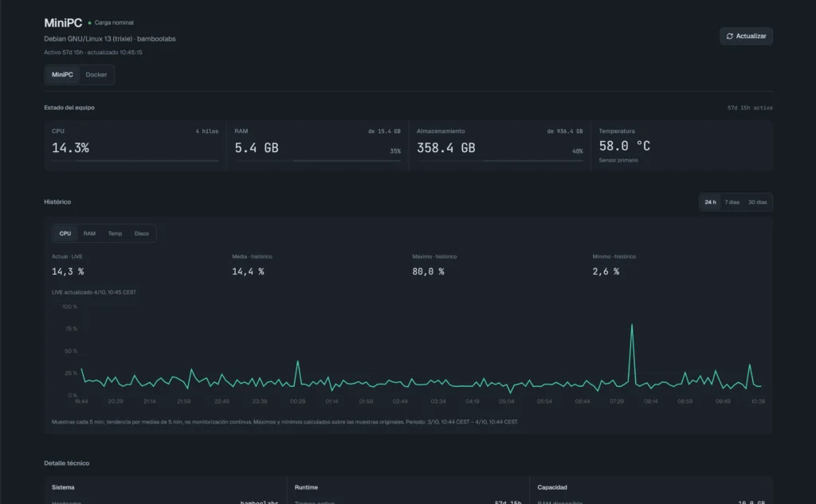Click the RAM usage progress bar
The height and width of the screenshot is (504, 816).
317,162
